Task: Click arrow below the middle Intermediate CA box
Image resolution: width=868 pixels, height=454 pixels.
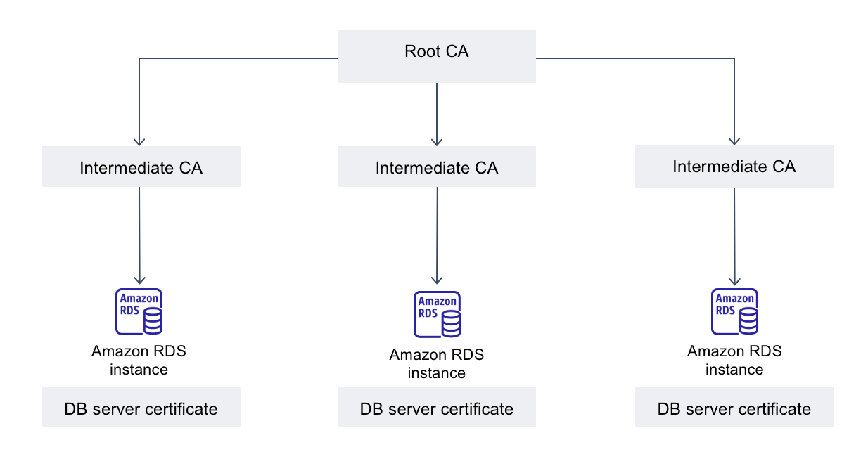Action: click(x=437, y=237)
